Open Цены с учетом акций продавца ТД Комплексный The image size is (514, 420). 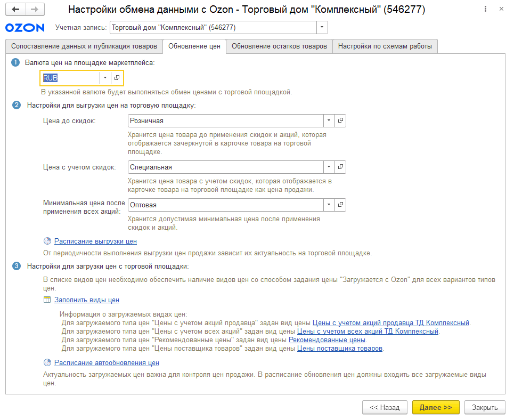coord(391,323)
